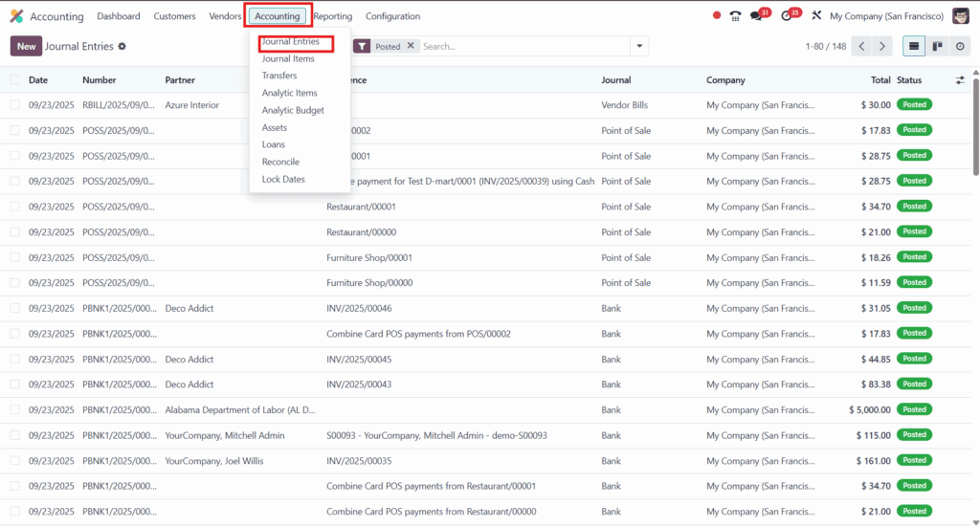Click the Odoo Accounting app logo
980x527 pixels.
(16, 16)
